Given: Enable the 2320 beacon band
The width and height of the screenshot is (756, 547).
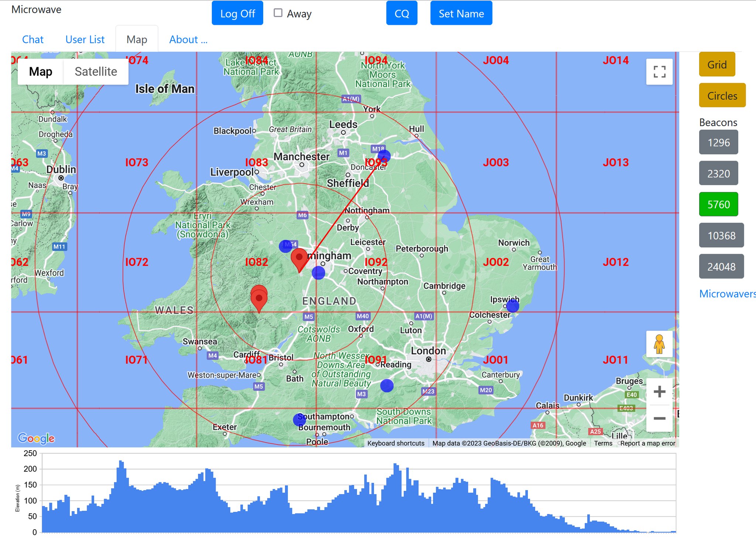Looking at the screenshot, I should pyautogui.click(x=718, y=173).
